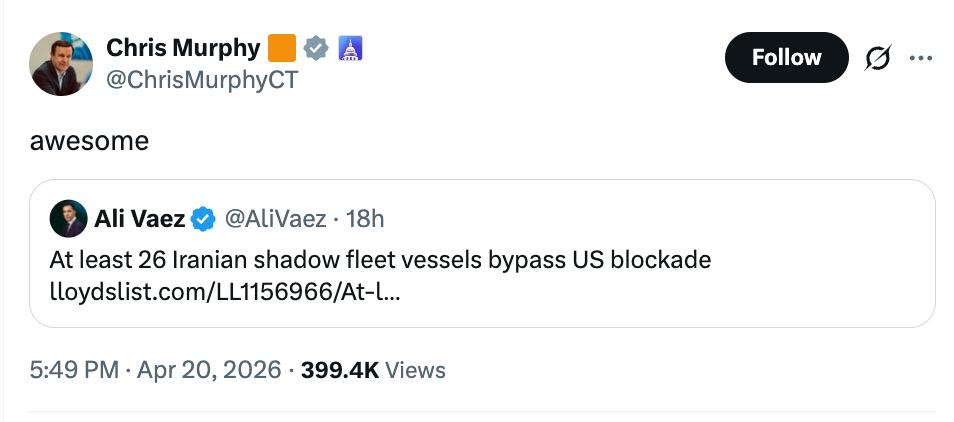This screenshot has width=954, height=422.
Task: Open the Chris Murphy display name
Action: pos(183,47)
